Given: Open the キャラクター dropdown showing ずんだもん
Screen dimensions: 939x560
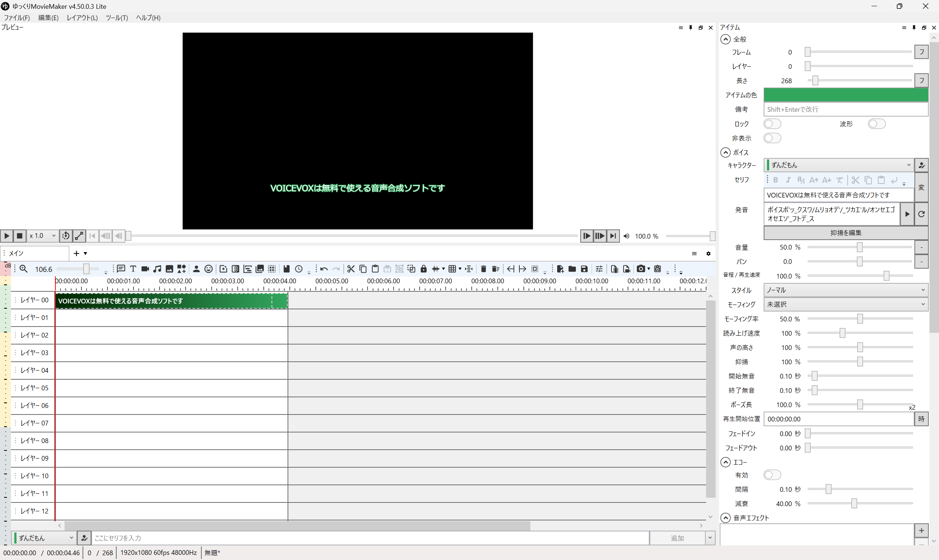Looking at the screenshot, I should (838, 165).
